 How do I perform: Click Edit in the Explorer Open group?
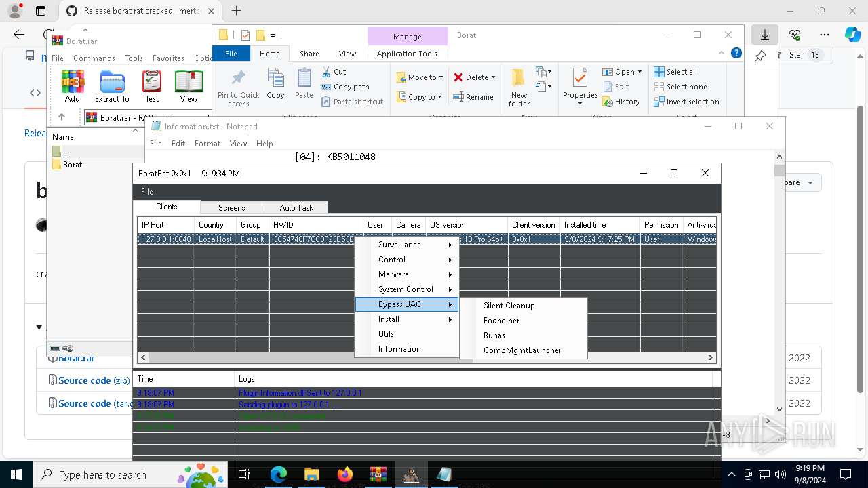click(x=616, y=87)
